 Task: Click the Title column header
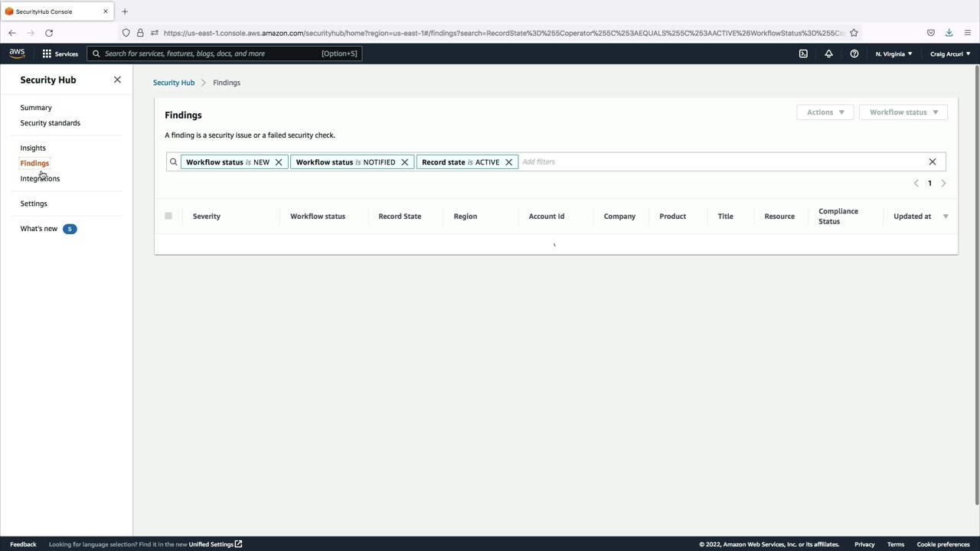(x=726, y=217)
